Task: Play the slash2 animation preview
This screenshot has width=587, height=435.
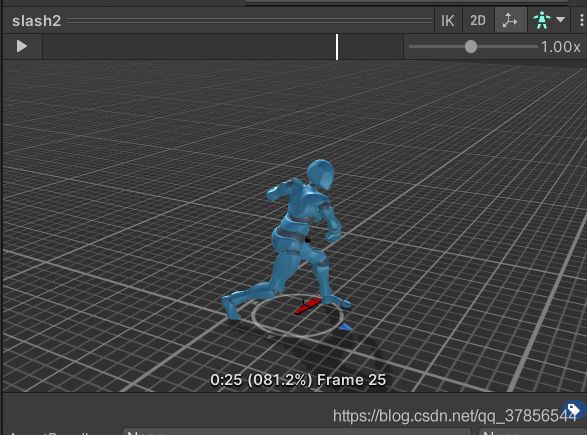Action: (x=22, y=46)
